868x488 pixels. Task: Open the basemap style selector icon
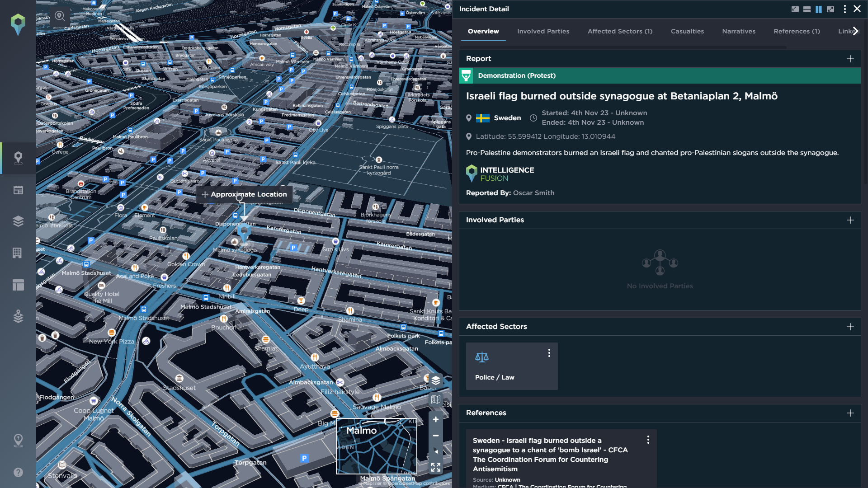(x=436, y=399)
